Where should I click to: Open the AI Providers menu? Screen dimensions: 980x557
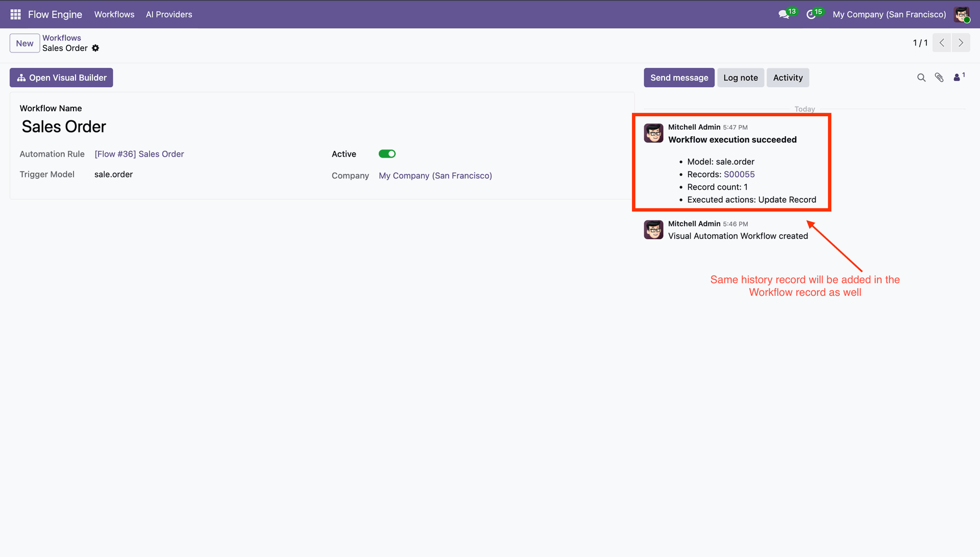(169, 14)
